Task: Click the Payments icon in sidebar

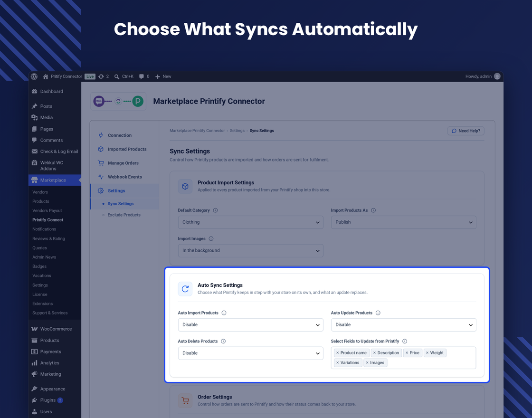Action: click(34, 351)
